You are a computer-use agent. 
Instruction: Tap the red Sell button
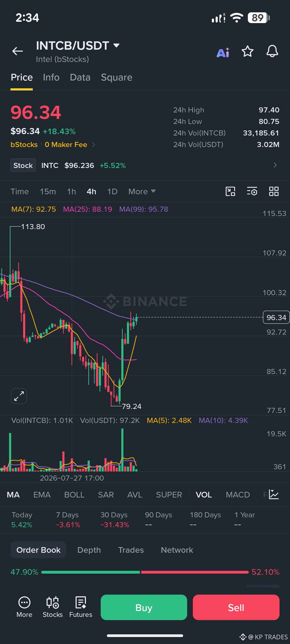(x=236, y=608)
